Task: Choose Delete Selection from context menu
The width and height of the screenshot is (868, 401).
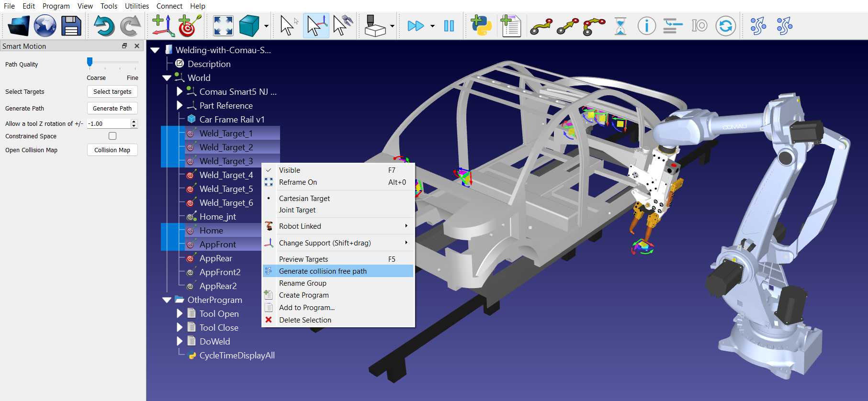Action: point(338,320)
